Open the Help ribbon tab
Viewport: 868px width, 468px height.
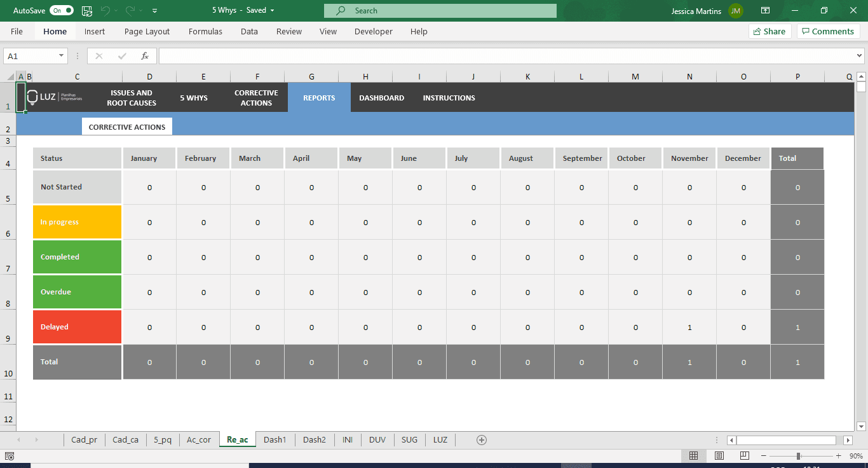point(419,31)
